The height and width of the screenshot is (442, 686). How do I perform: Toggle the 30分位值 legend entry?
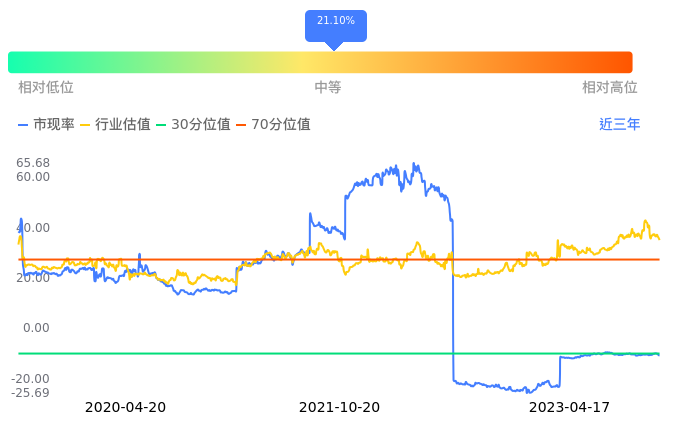[x=192, y=125]
